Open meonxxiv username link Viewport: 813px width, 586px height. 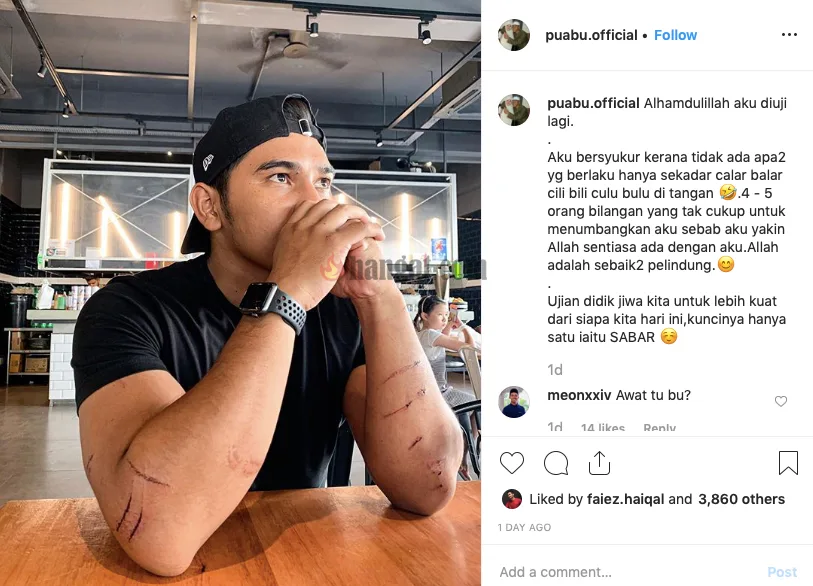point(579,395)
